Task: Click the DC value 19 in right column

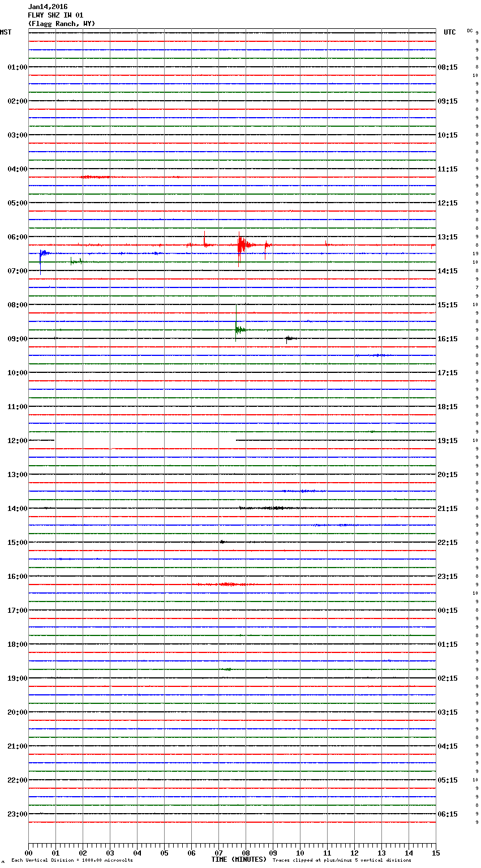Action: click(475, 253)
